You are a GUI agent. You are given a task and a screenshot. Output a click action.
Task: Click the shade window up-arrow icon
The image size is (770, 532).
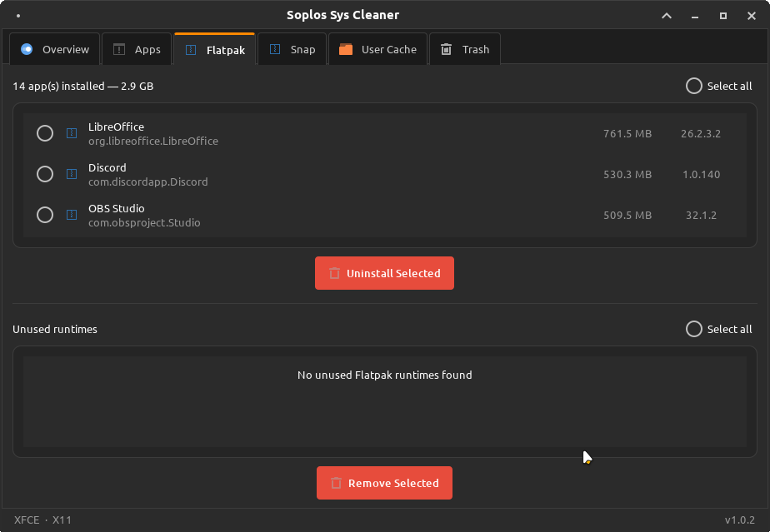[x=667, y=16]
